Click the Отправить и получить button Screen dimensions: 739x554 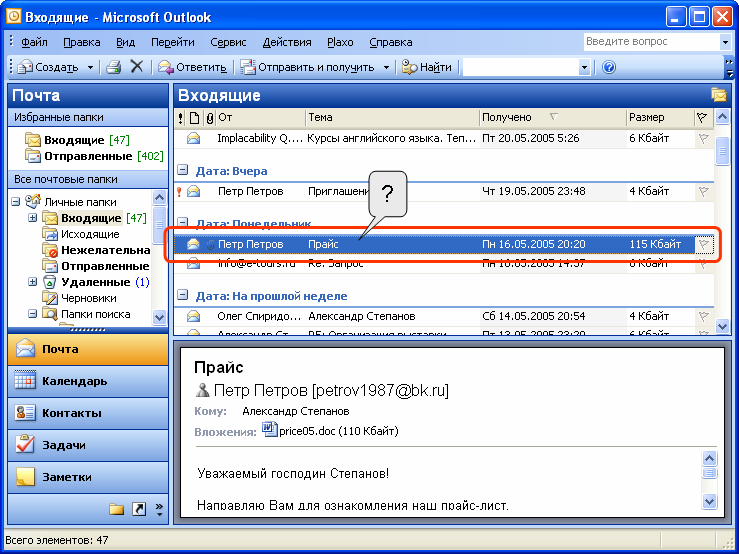click(x=307, y=67)
